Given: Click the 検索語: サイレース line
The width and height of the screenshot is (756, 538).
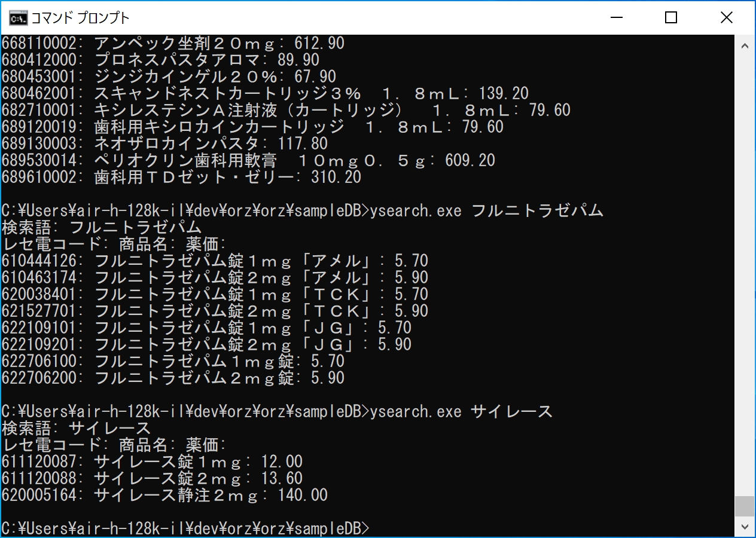Looking at the screenshot, I should pyautogui.click(x=77, y=428).
